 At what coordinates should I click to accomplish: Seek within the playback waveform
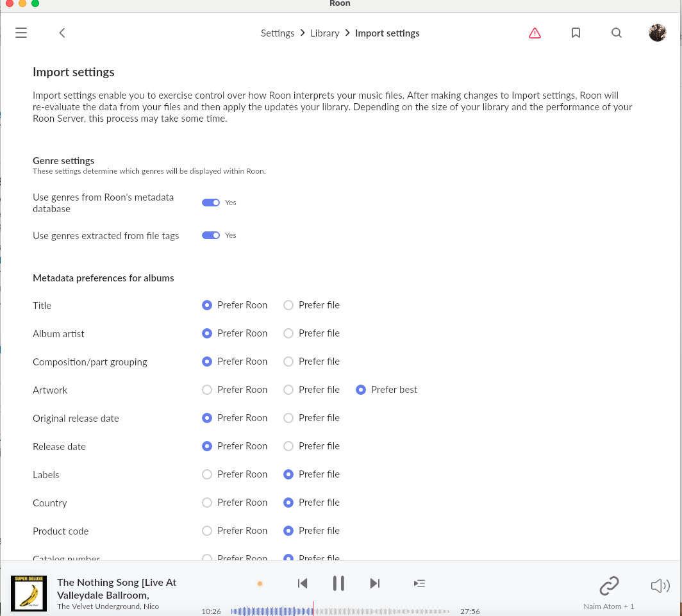click(340, 612)
